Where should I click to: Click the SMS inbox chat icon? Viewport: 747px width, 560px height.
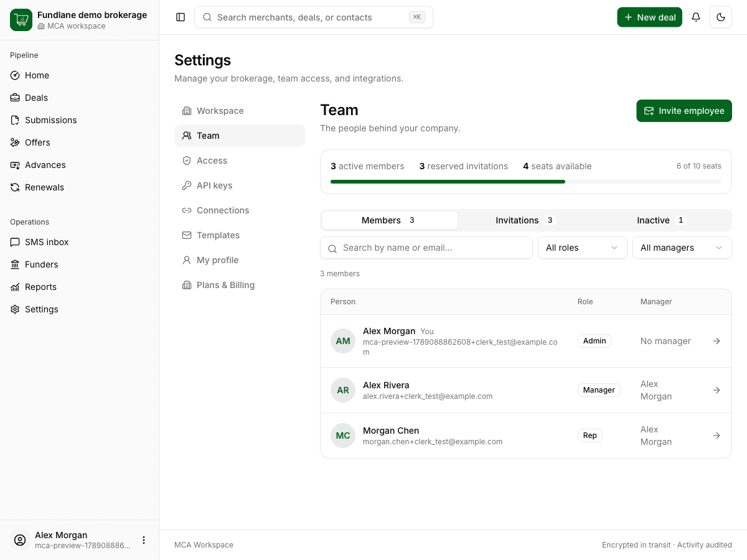point(15,242)
